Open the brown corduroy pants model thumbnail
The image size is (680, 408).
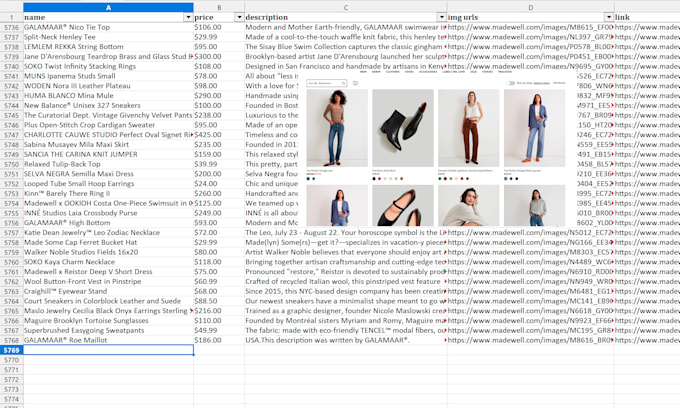pos(468,128)
